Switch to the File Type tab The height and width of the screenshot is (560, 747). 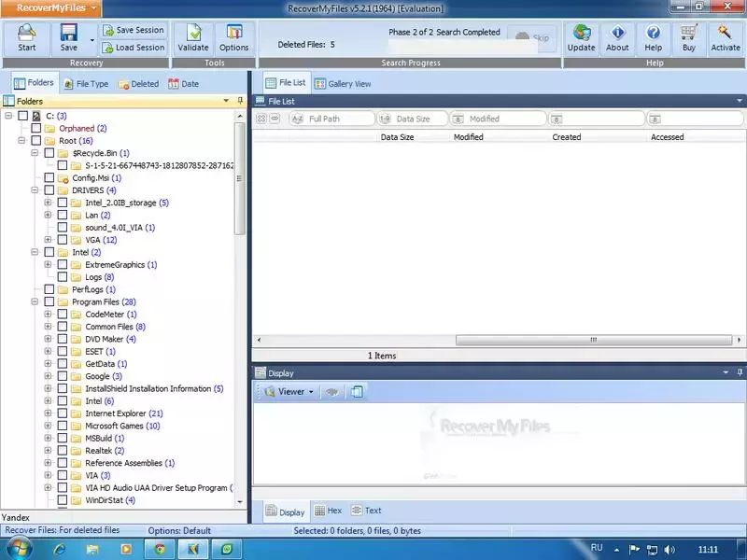click(x=86, y=84)
